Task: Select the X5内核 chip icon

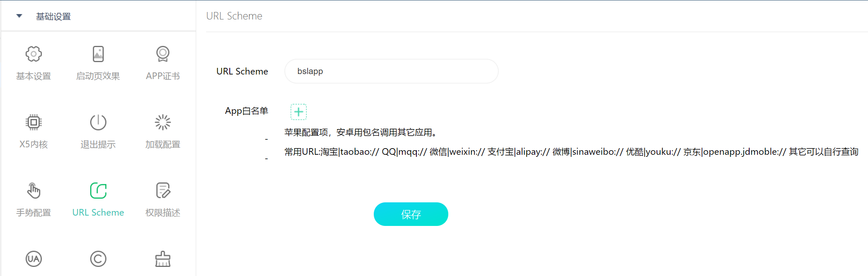Action: (34, 122)
